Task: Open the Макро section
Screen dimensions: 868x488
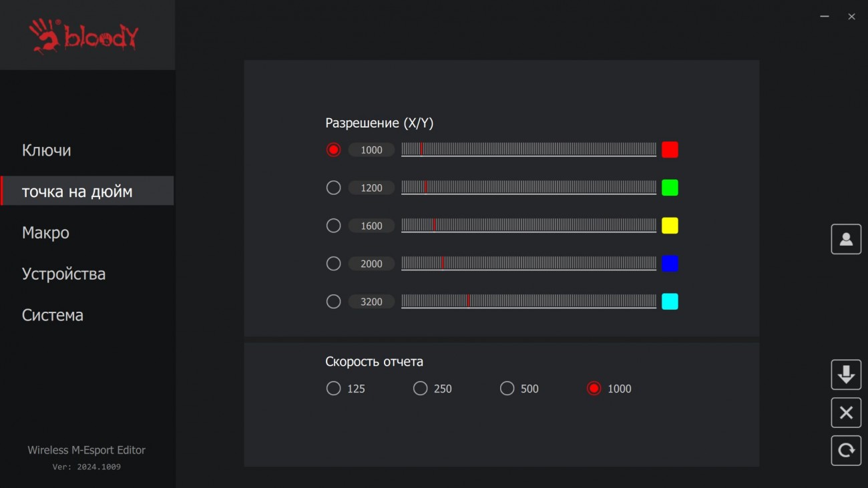Action: [45, 233]
